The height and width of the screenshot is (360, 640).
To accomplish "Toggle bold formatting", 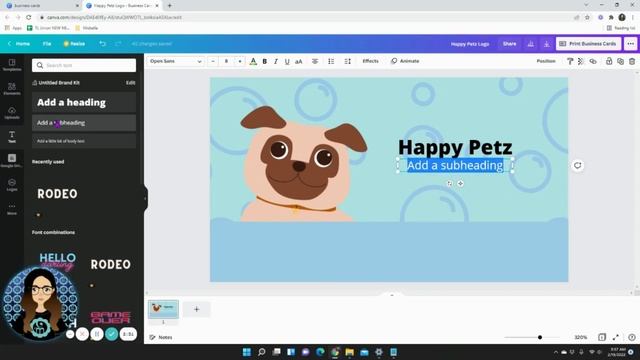I will pyautogui.click(x=264, y=61).
